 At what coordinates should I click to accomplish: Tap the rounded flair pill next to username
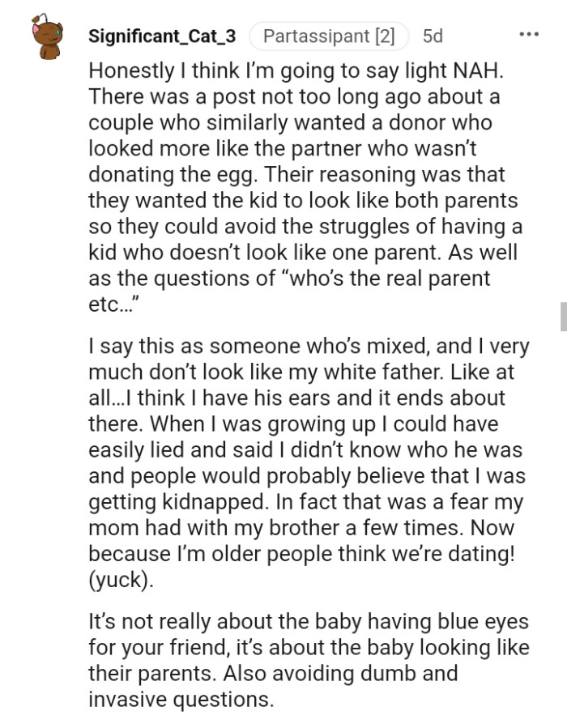pyautogui.click(x=328, y=36)
